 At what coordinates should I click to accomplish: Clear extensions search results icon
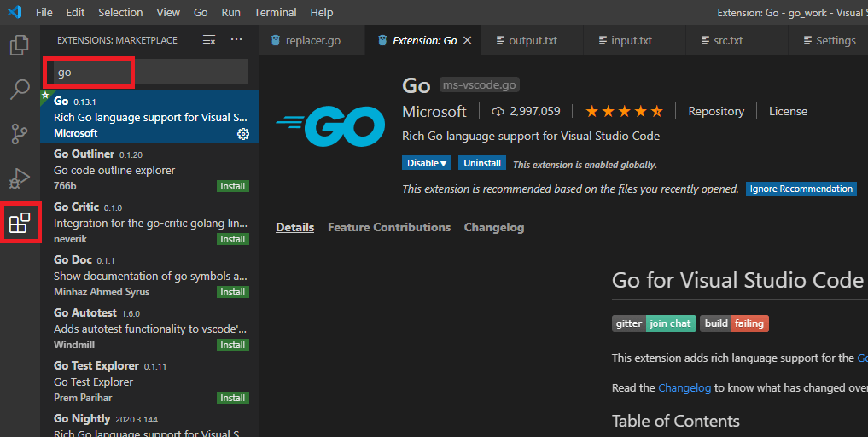click(x=209, y=39)
